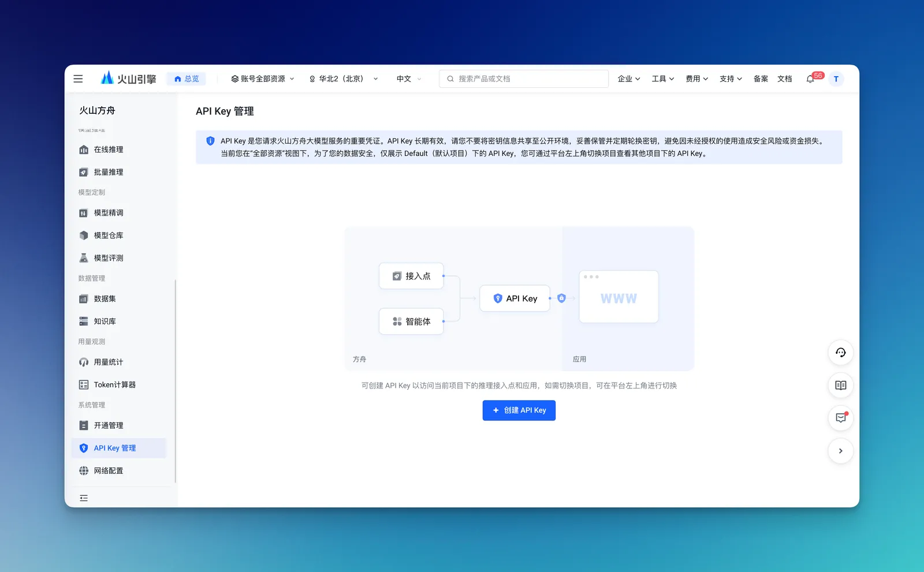Open the 华北2（北京）region selector
Image resolution: width=924 pixels, height=572 pixels.
tap(343, 78)
